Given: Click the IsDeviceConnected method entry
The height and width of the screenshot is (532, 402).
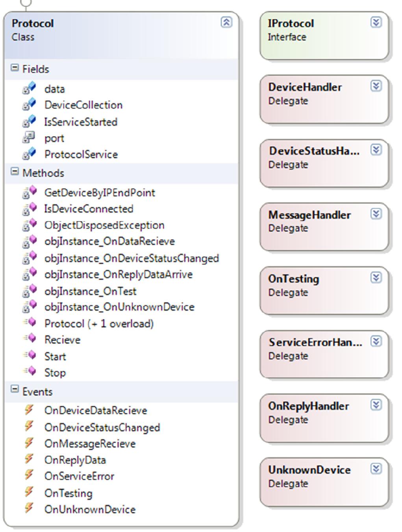Looking at the screenshot, I should click(x=88, y=209).
